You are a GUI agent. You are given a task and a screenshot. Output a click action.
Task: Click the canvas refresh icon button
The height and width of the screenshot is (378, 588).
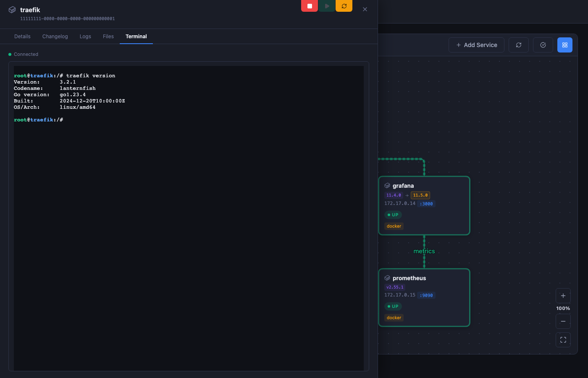(x=519, y=45)
